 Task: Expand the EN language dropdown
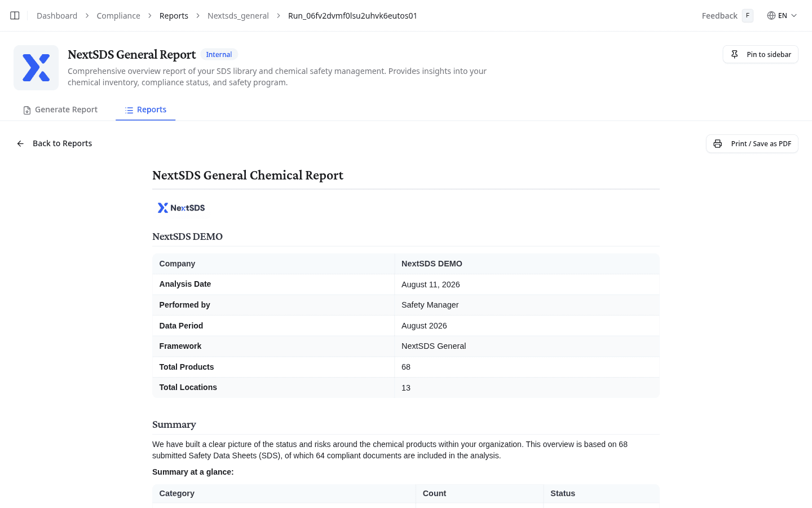782,16
